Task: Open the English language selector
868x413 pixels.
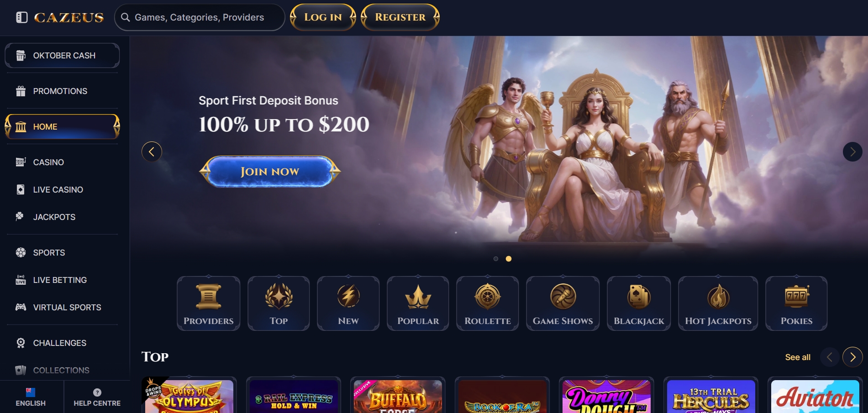Action: coord(31,397)
